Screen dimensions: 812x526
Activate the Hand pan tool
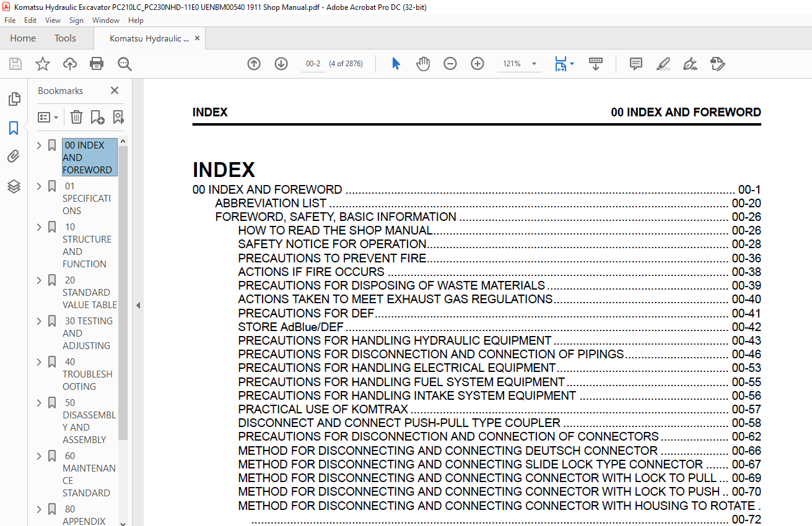coord(423,64)
